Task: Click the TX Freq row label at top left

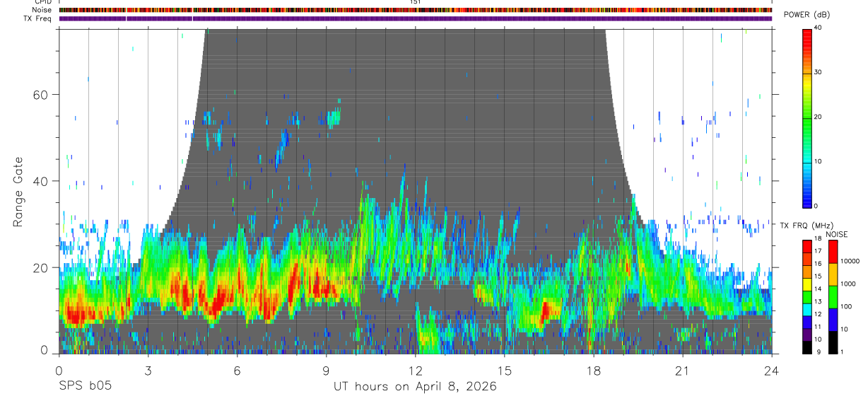Action: point(38,18)
